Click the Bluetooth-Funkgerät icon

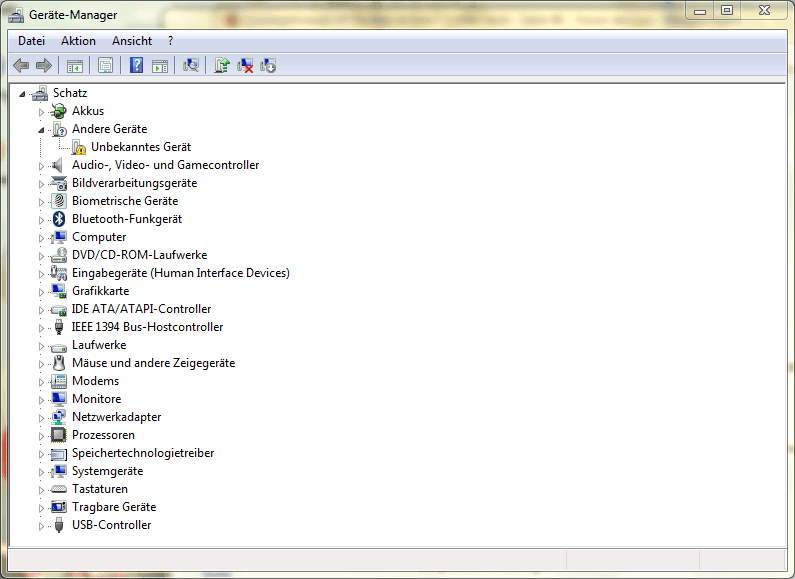59,219
